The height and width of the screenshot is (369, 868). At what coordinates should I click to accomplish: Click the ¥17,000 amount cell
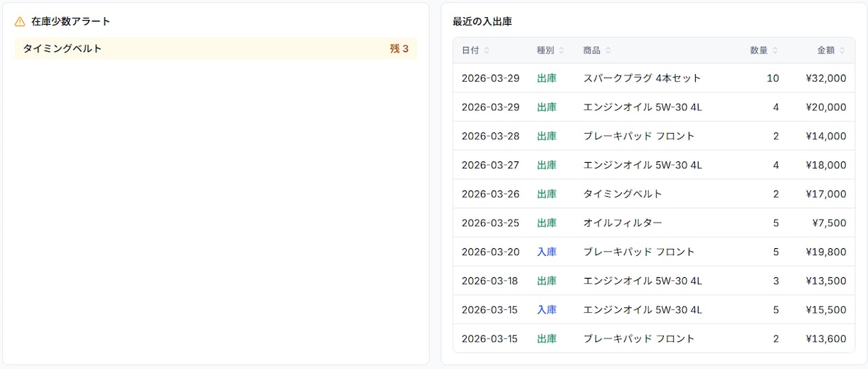826,194
